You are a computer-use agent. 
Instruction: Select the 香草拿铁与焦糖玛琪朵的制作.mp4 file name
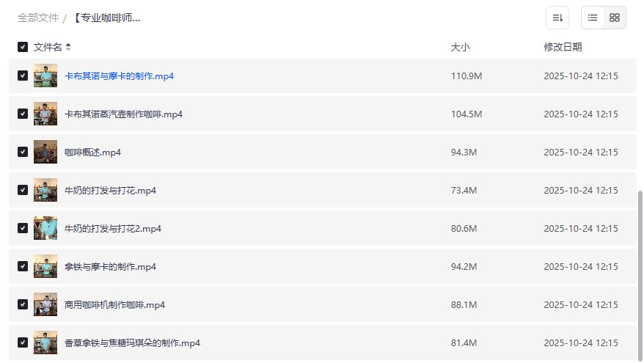[x=132, y=343]
